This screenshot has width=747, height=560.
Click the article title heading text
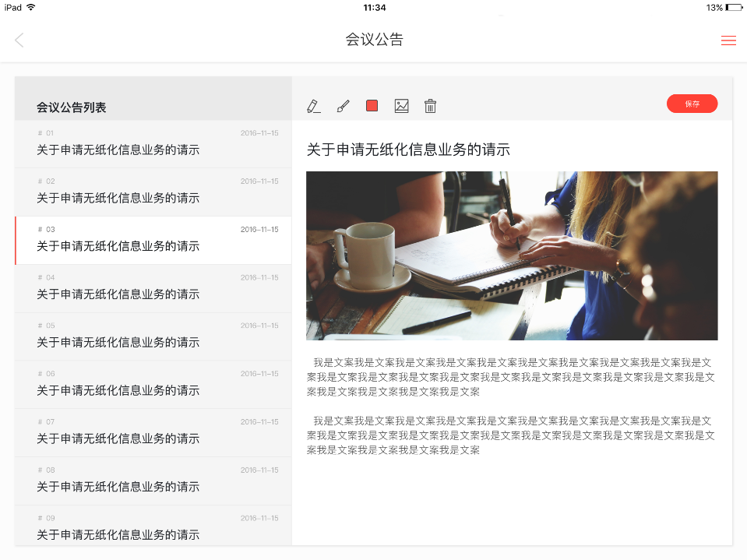point(408,150)
